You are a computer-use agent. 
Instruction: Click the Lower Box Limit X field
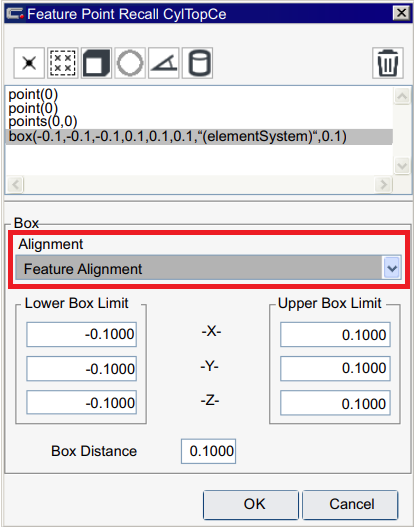[x=82, y=334]
